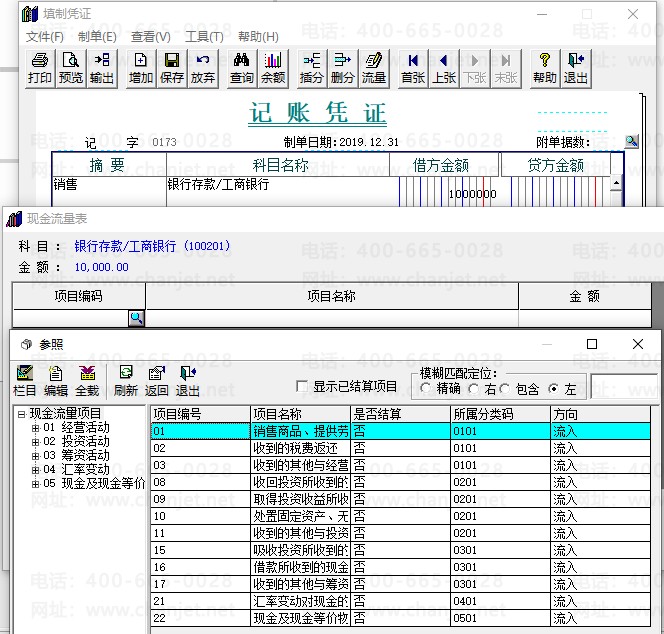Click the 全载 load-all icon
The image size is (664, 634).
pos(87,381)
